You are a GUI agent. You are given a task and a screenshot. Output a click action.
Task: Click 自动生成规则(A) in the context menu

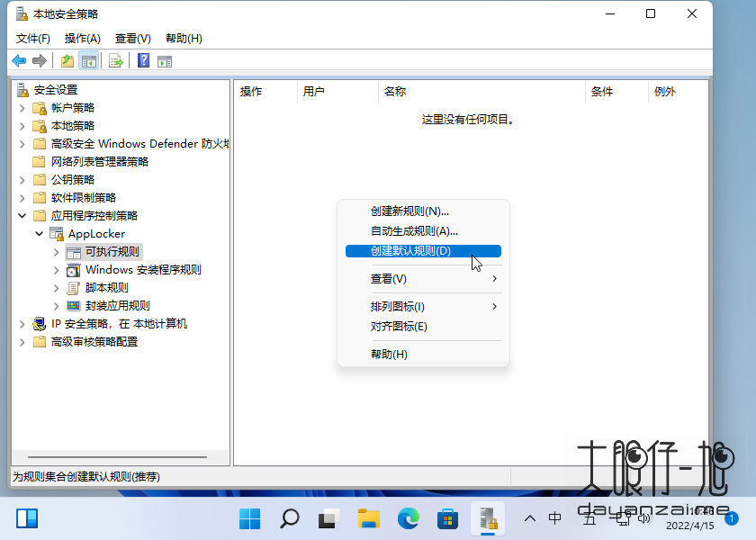(409, 229)
